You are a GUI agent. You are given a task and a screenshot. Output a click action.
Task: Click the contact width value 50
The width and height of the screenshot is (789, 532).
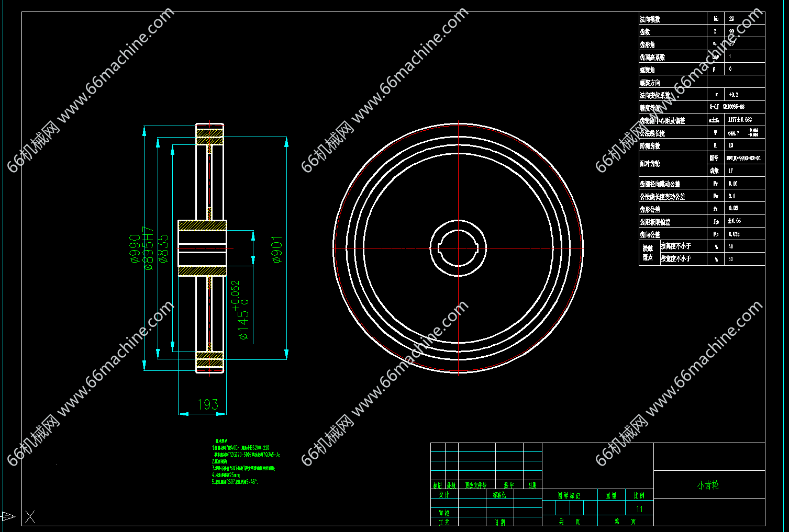coord(731,259)
